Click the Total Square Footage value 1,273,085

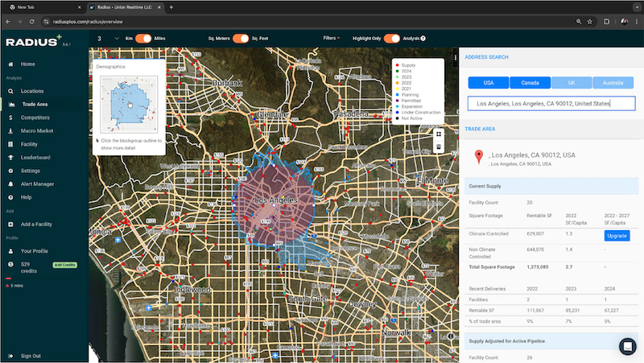[x=537, y=267]
